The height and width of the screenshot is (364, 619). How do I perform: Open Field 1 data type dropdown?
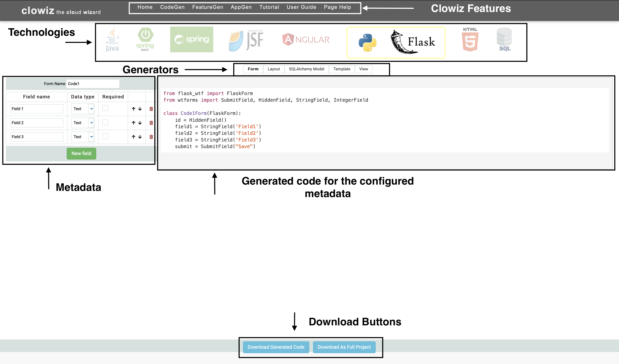click(91, 109)
